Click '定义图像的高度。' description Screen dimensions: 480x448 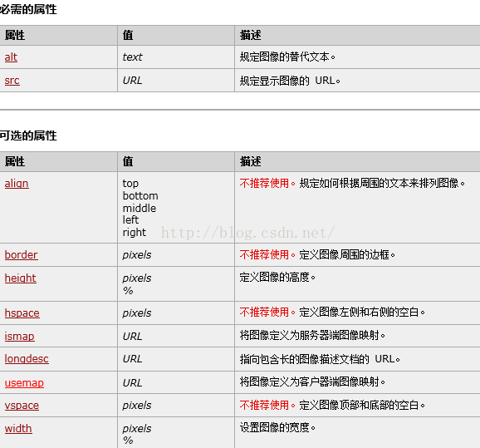[x=277, y=278]
